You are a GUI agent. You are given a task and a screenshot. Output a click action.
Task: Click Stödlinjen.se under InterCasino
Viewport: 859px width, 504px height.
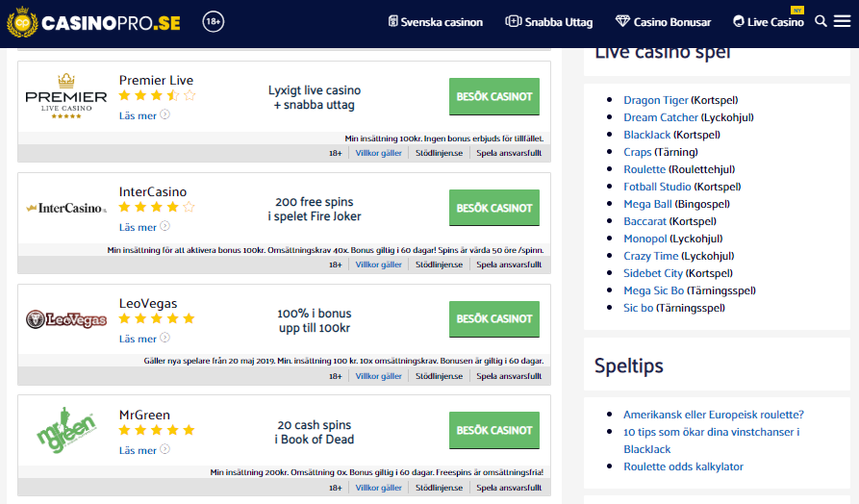tap(439, 265)
